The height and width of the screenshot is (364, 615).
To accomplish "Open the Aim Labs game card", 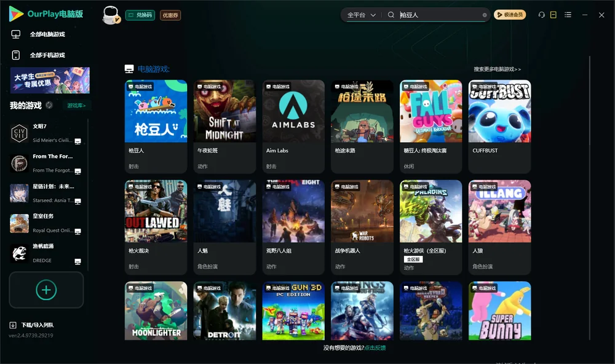I will coord(293,126).
